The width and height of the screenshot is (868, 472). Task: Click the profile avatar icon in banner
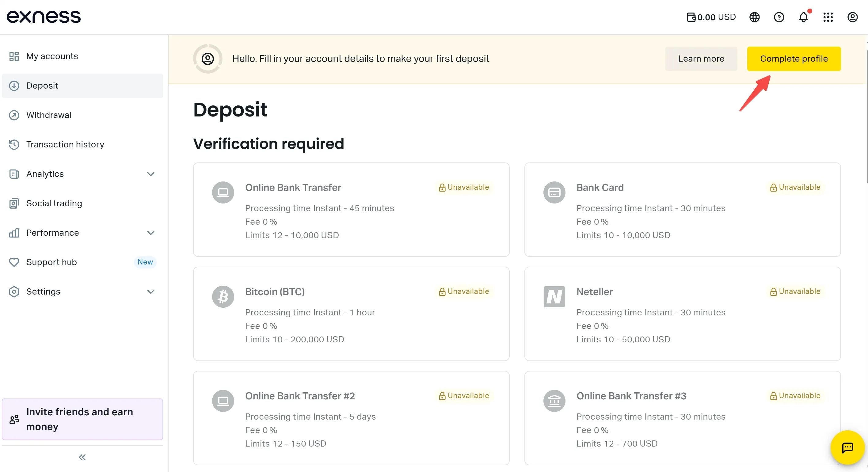tap(207, 59)
